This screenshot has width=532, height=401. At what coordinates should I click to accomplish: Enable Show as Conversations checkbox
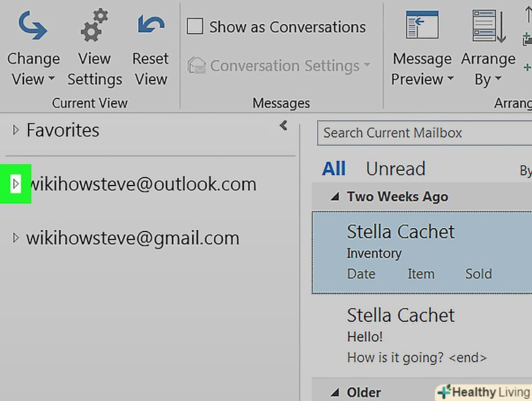pos(194,27)
